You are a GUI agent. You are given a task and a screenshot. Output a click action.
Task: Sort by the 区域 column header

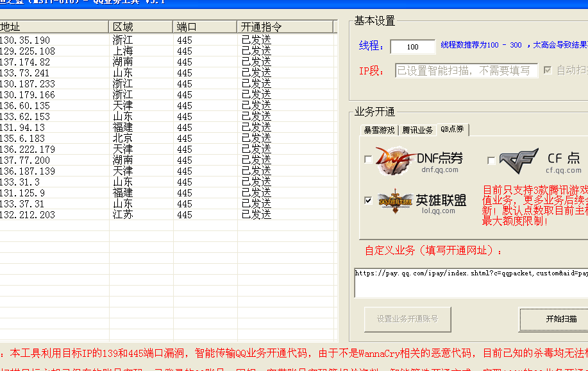140,27
